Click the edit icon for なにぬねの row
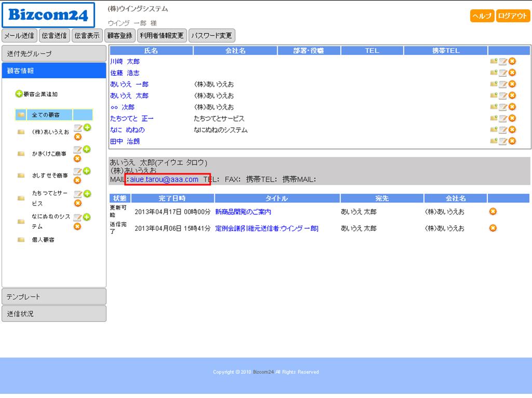 (502, 130)
